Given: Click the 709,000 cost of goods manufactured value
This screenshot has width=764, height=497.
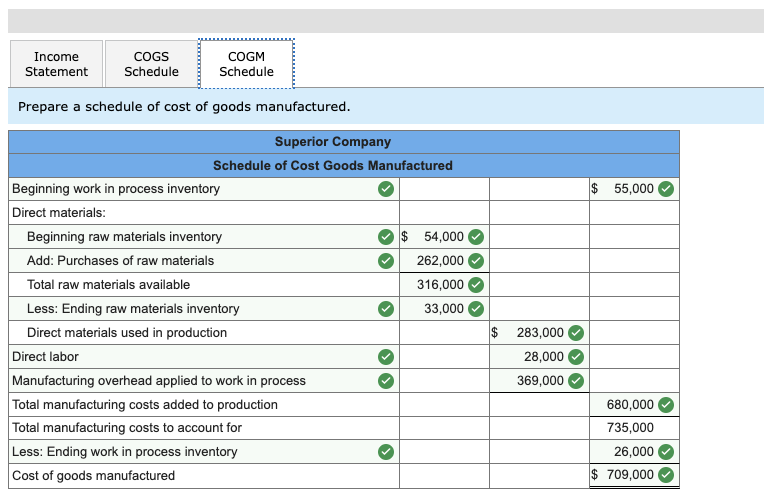Looking at the screenshot, I should click(630, 475).
